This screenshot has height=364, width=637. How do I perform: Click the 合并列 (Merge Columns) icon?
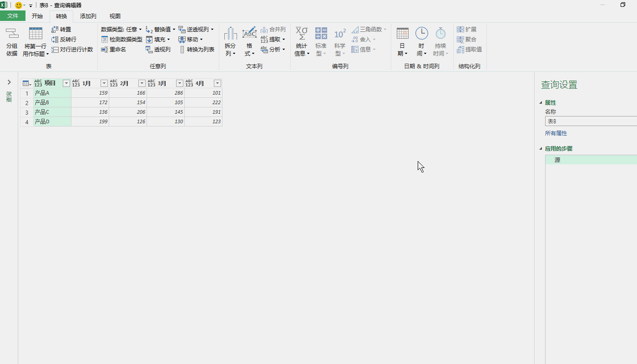click(x=274, y=29)
